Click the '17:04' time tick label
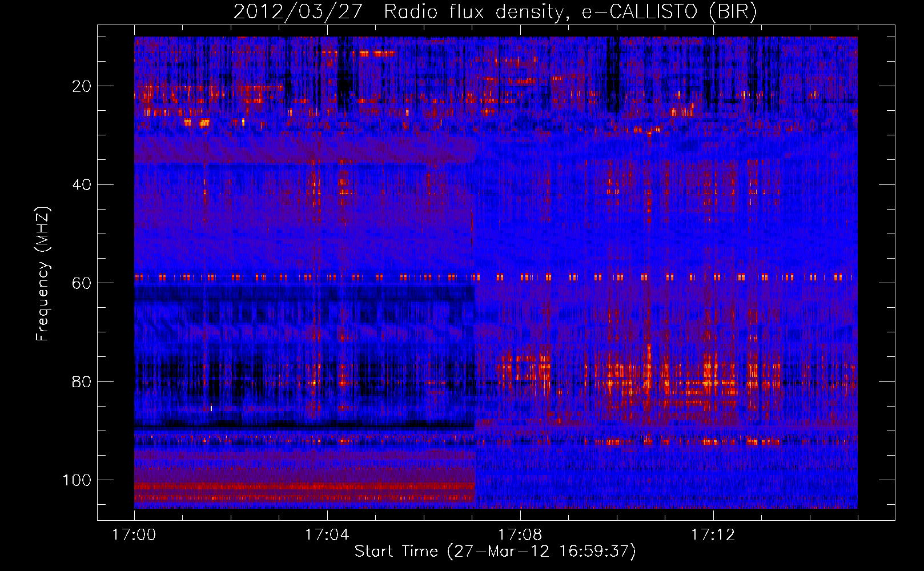The image size is (924, 571). coord(327,535)
